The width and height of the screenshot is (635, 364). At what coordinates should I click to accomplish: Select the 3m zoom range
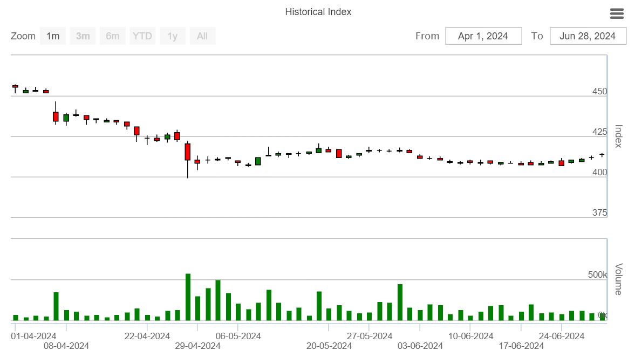point(83,36)
